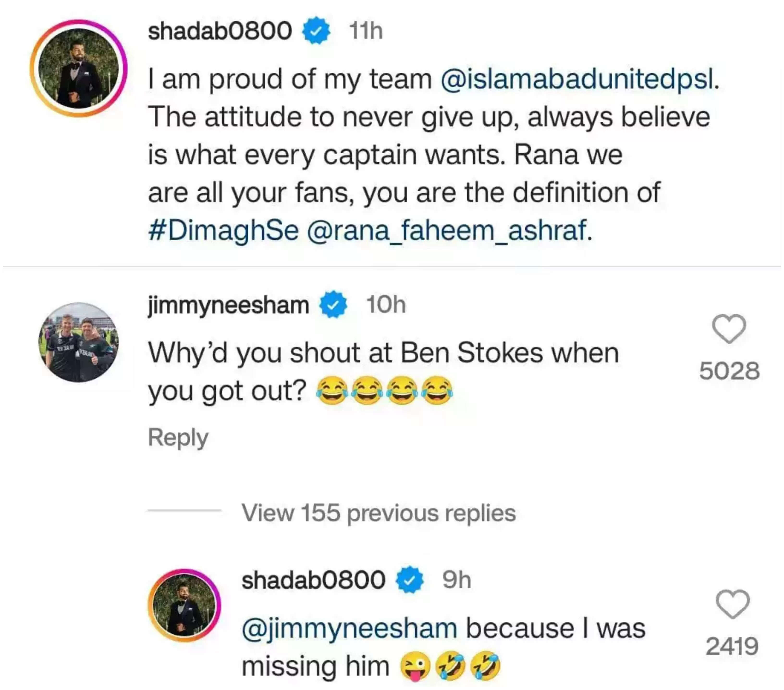
Task: Open shadab0800 username in the reply
Action: 314,580
